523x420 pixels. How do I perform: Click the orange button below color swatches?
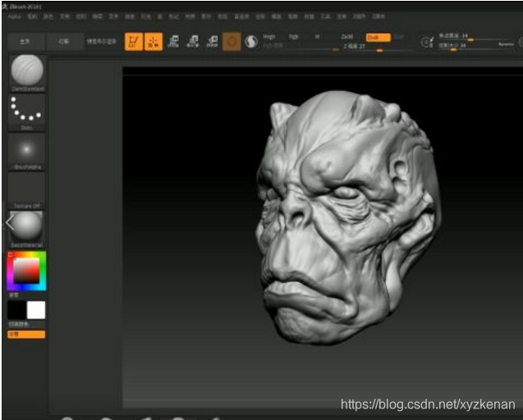pos(26,334)
